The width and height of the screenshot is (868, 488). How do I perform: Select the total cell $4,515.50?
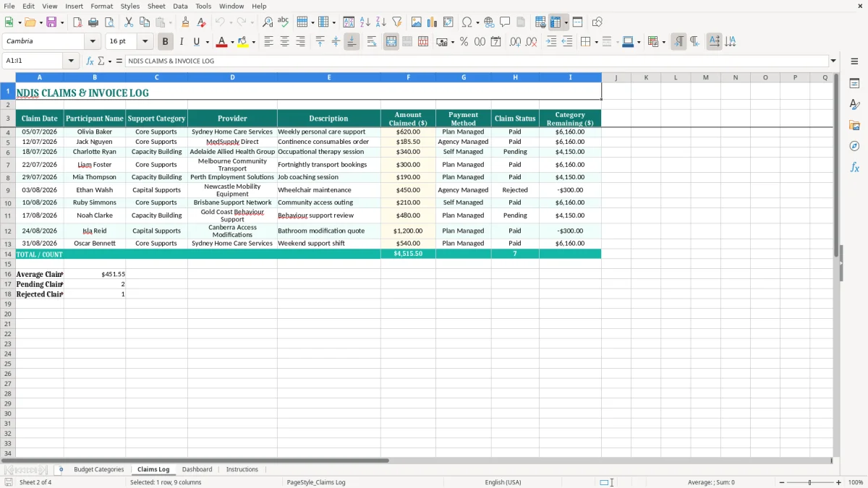408,254
